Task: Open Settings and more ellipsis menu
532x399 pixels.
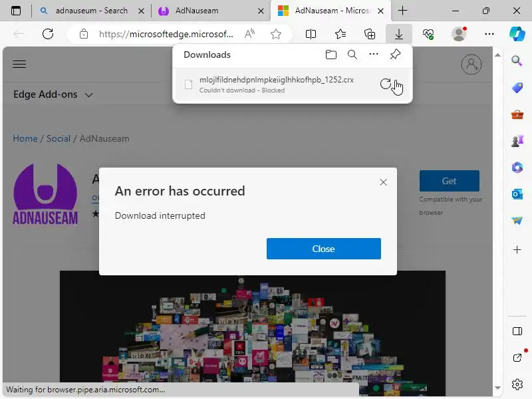Action: coord(489,34)
